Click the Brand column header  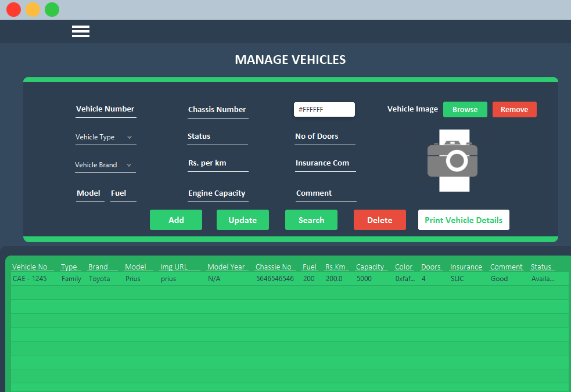[x=98, y=267]
